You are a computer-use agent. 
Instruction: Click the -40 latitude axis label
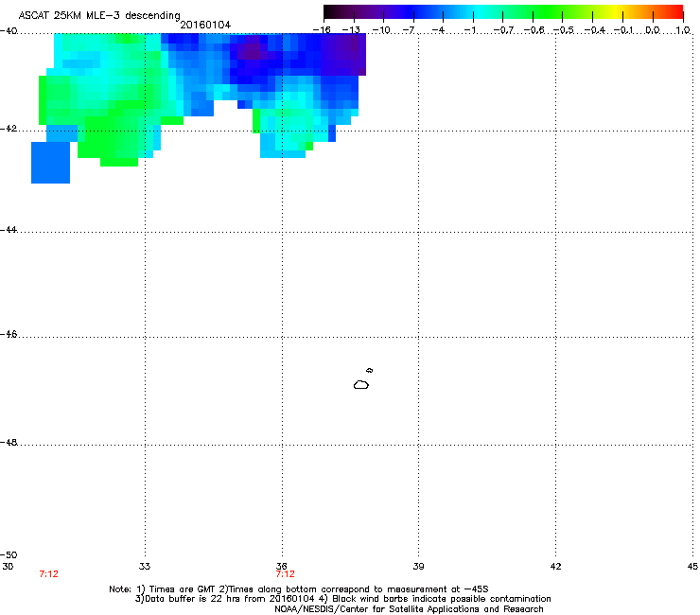[x=9, y=30]
